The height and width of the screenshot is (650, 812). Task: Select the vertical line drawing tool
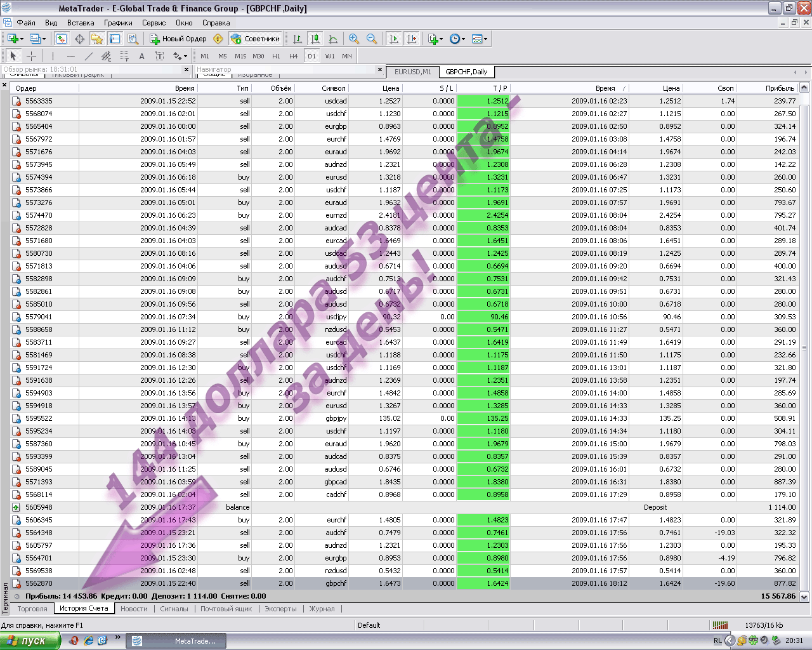point(53,56)
